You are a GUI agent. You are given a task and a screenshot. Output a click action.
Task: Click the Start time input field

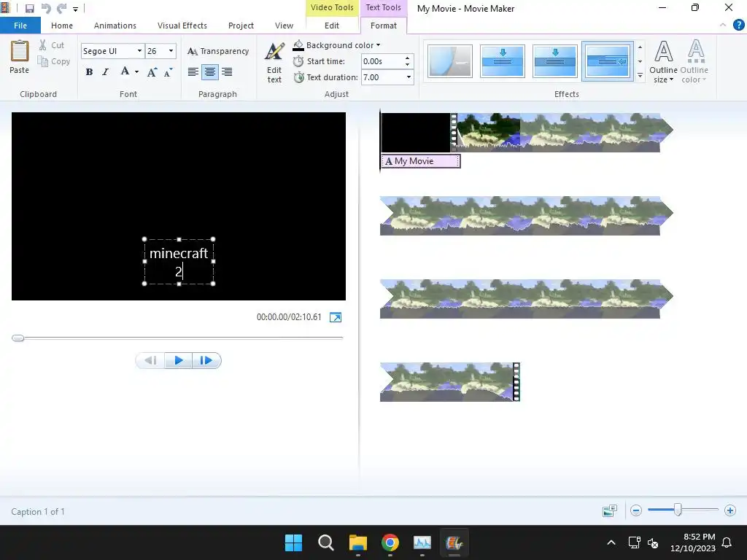(x=382, y=61)
